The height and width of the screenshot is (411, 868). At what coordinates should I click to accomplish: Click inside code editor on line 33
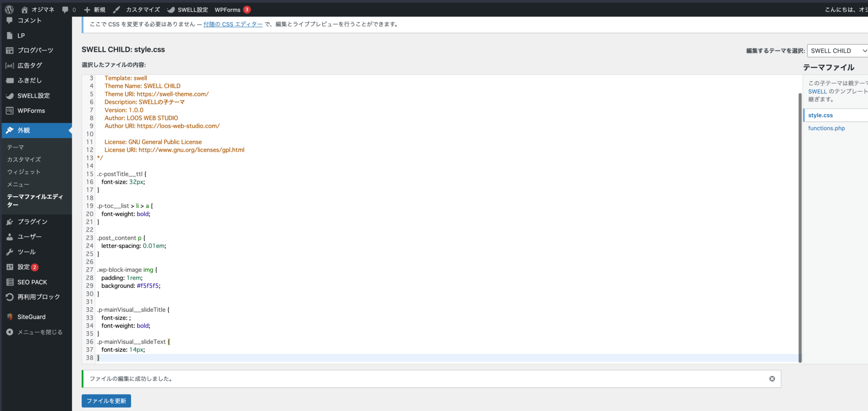[254, 318]
